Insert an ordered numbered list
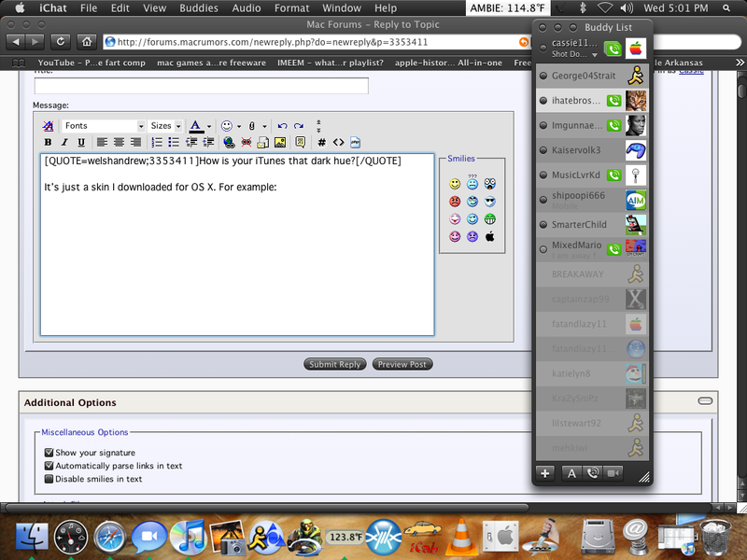The height and width of the screenshot is (560, 747). tap(156, 142)
